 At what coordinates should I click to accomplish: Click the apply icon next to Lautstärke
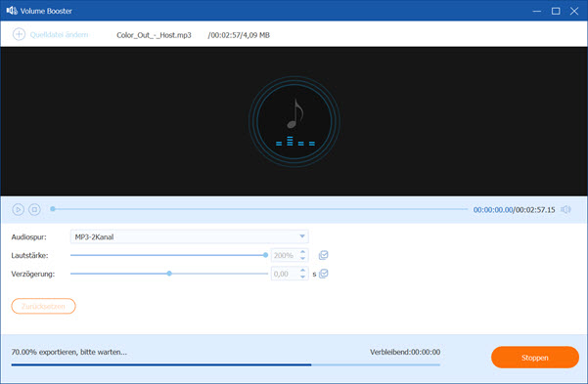click(x=323, y=255)
